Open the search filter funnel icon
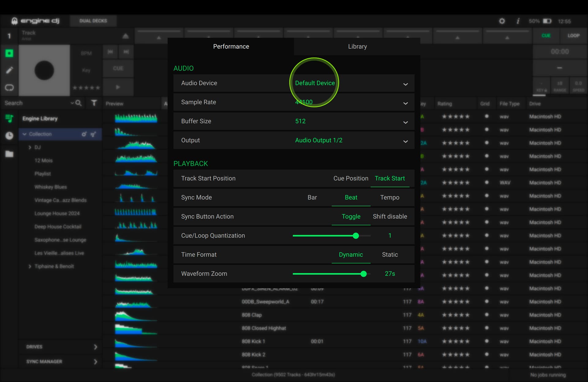Screen dimensions: 588x382 (x=94, y=103)
